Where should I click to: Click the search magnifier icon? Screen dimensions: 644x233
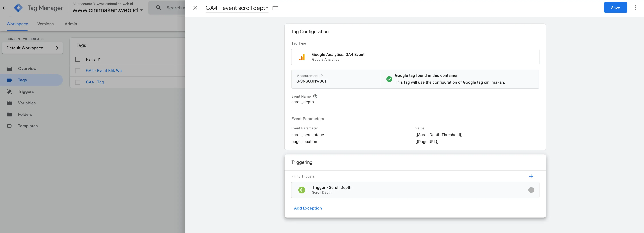coord(159,8)
